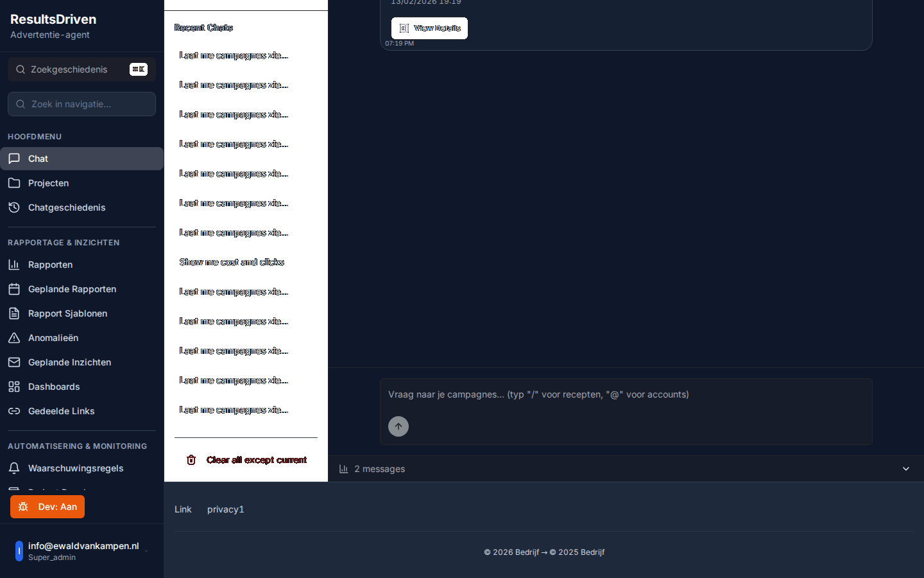Open the Show me cost and clicks chat
Viewport: 924px width, 578px height.
232,262
